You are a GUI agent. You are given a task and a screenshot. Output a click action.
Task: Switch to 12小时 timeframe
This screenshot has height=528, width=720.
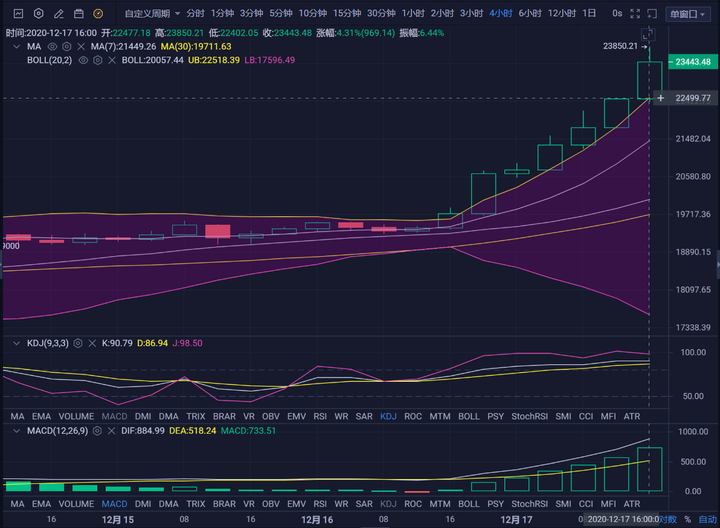point(562,14)
